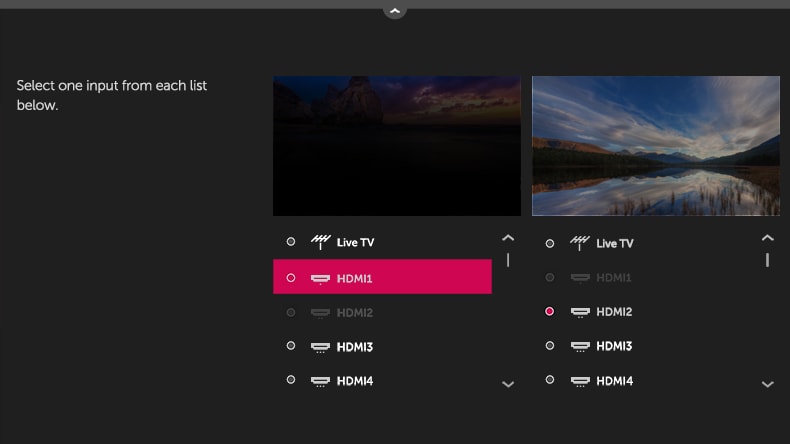Click disabled HDMI2 radio button in left list
Screen dimensions: 790x444
[291, 312]
